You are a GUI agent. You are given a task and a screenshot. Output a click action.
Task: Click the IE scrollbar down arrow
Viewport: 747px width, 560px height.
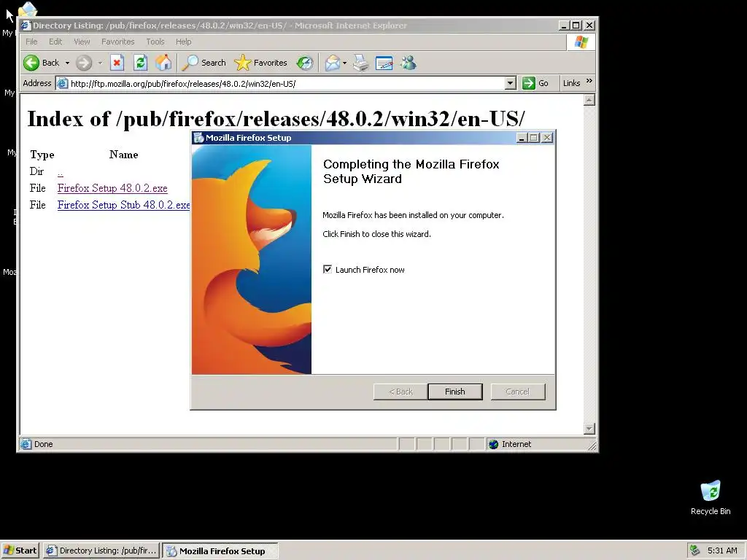(x=589, y=429)
